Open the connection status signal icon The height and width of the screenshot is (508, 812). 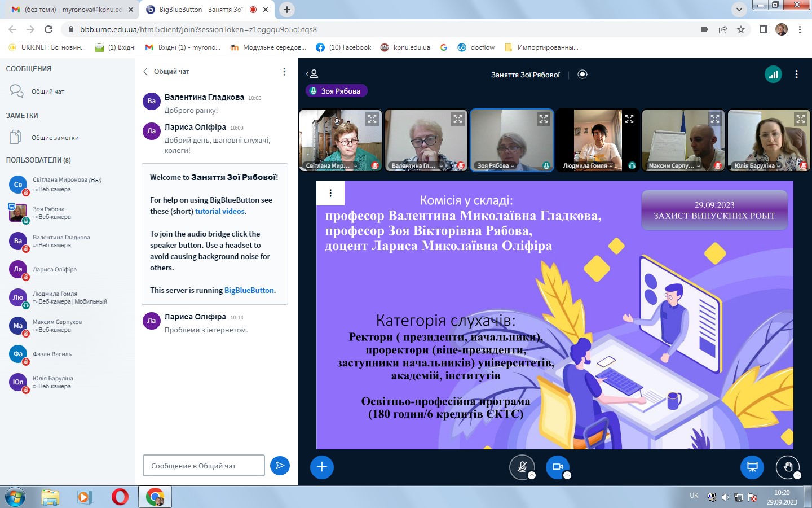coord(773,74)
